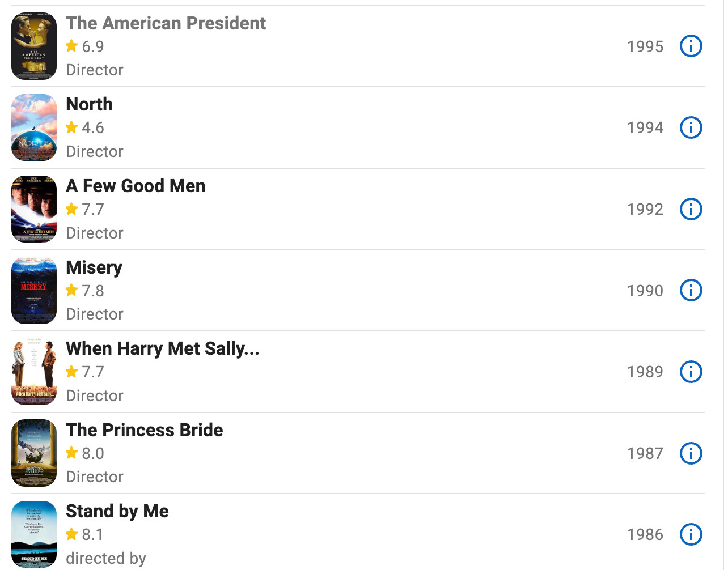Open When Harry Met Sally poster
728x570 pixels.
click(34, 372)
